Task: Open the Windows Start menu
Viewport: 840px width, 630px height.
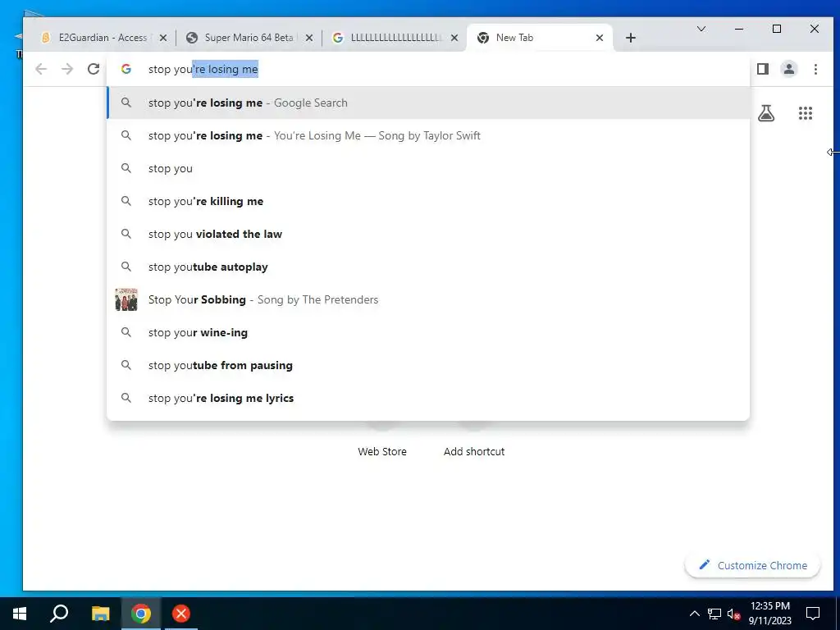Action: 20,614
